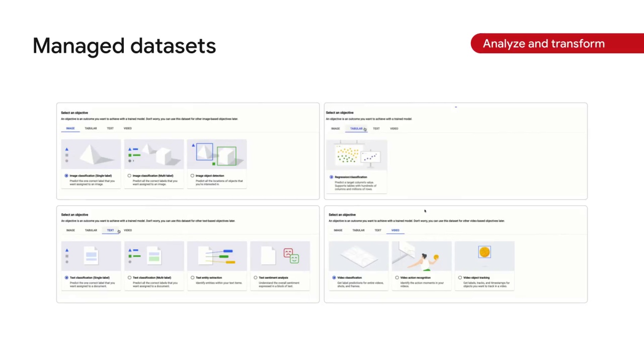Choose the Image object detection radio
This screenshot has height=362, width=644.
point(192,175)
